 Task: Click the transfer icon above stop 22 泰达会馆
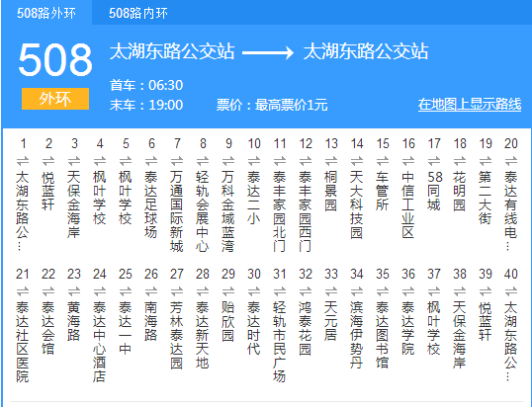48,291
